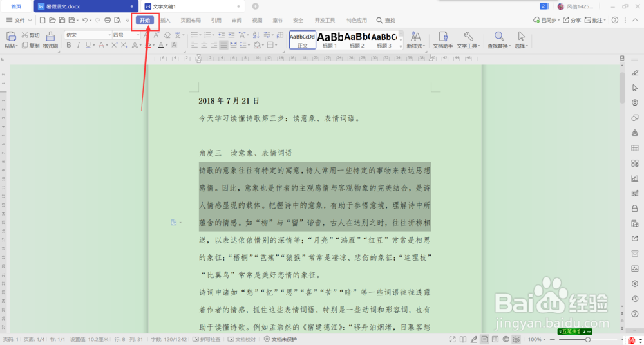This screenshot has width=644, height=345.
Task: Apply the 正文 style
Action: 303,40
